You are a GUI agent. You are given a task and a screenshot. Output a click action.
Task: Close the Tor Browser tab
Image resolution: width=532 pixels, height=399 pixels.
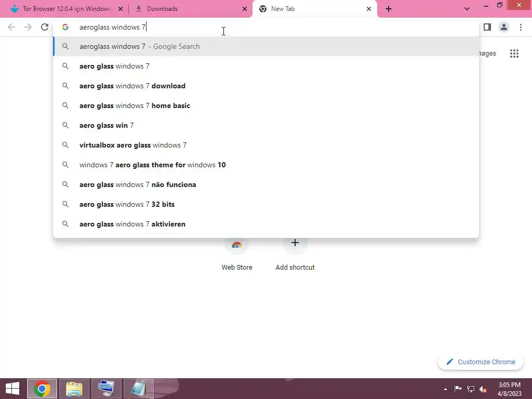point(121,9)
